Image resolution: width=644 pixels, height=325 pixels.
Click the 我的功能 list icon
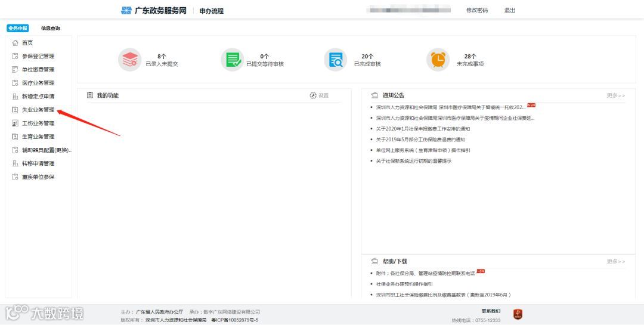tap(90, 95)
